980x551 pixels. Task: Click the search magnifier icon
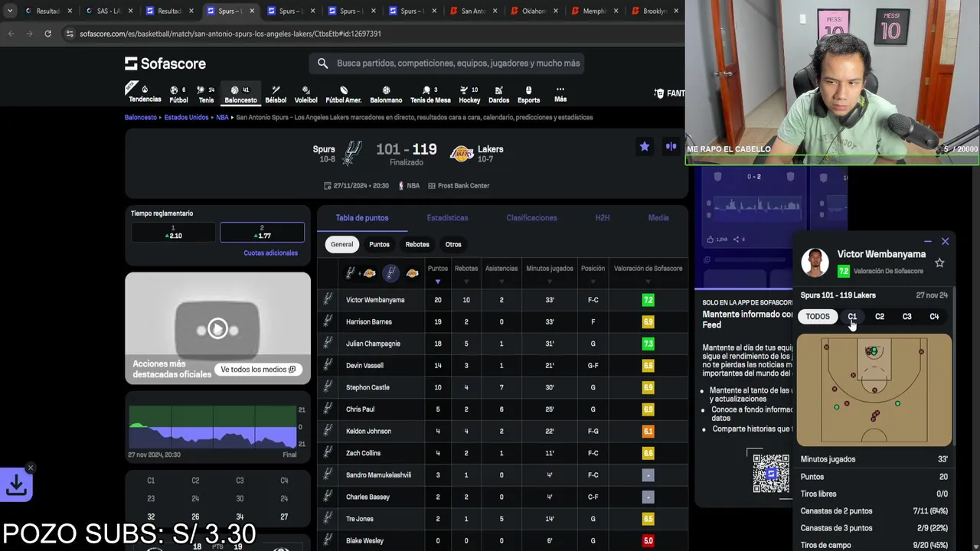(322, 64)
